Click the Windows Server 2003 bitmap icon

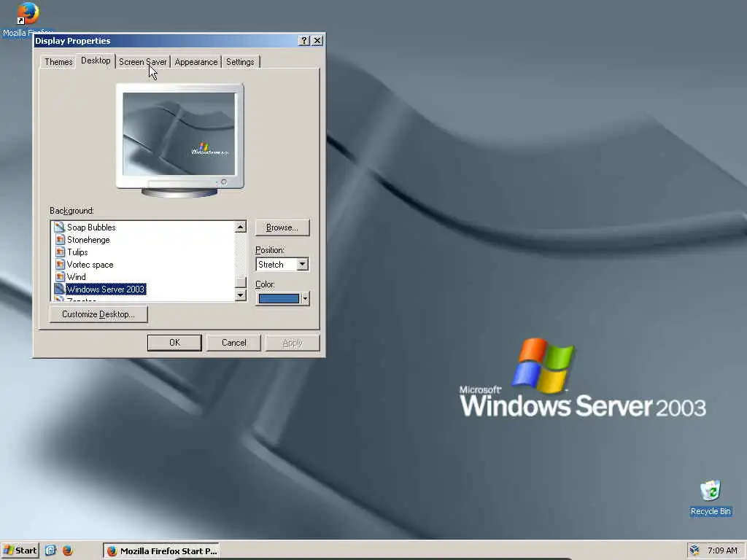point(60,289)
